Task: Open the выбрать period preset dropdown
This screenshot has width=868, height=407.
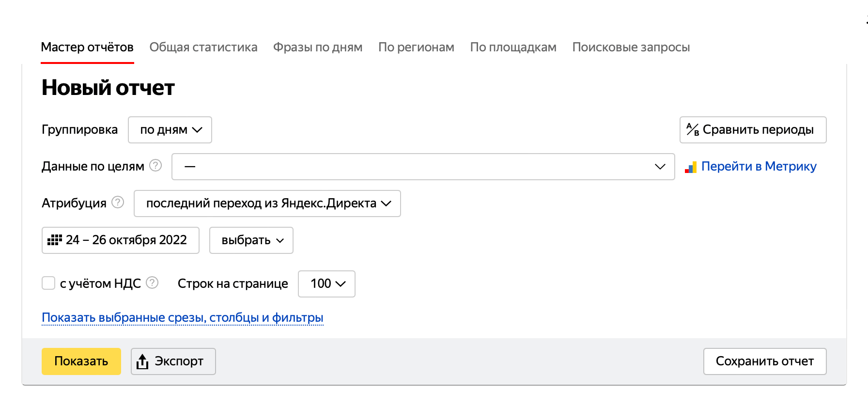Action: [251, 240]
